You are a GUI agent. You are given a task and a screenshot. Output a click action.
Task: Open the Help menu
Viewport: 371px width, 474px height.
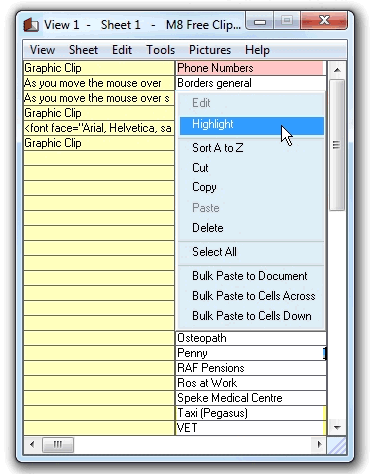click(257, 50)
